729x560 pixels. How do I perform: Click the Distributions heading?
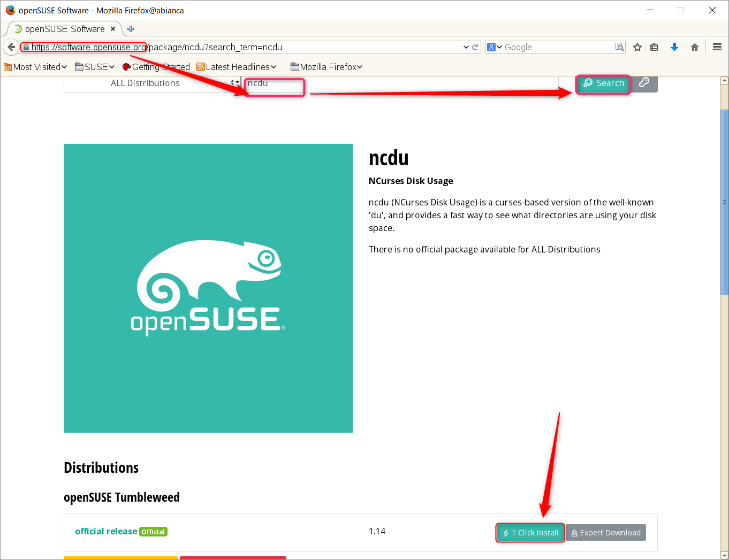point(101,467)
